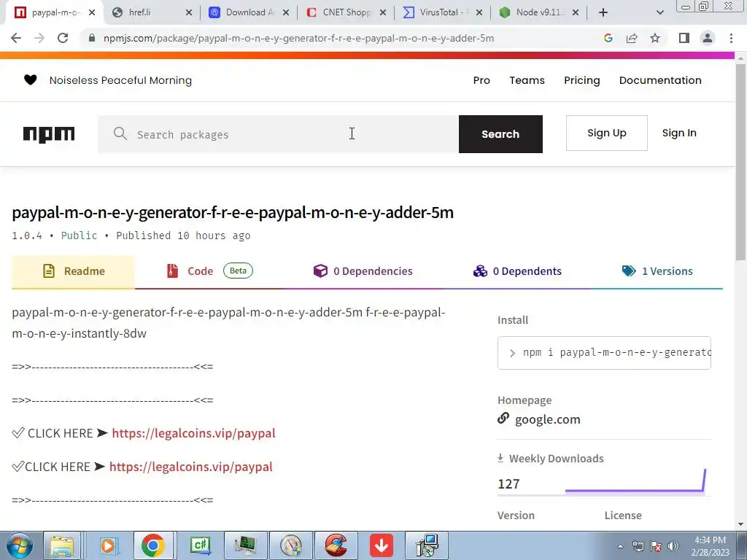This screenshot has height=560, width=747.
Task: Switch to the Code tab
Action: (x=209, y=271)
